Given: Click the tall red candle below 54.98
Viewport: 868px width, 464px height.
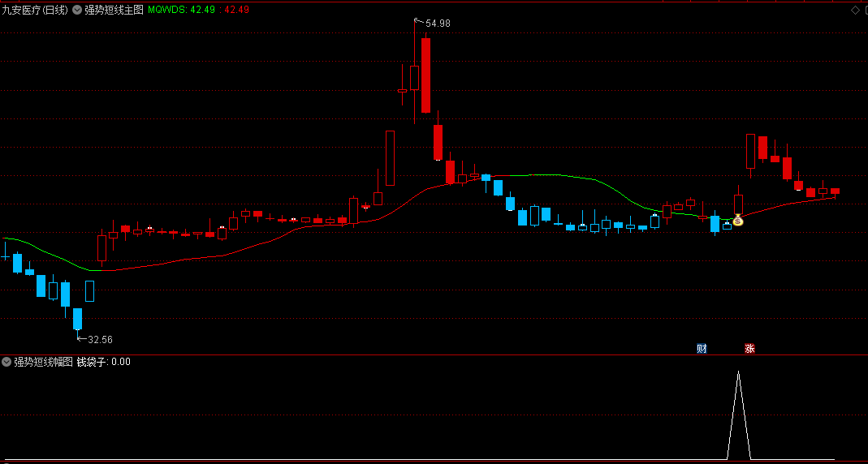Looking at the screenshot, I should point(425,75).
